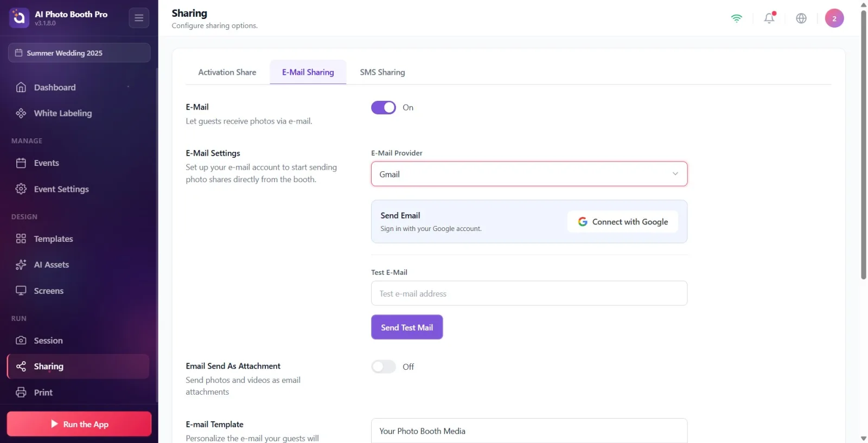
Task: Click the Templates grid icon
Action: point(21,239)
